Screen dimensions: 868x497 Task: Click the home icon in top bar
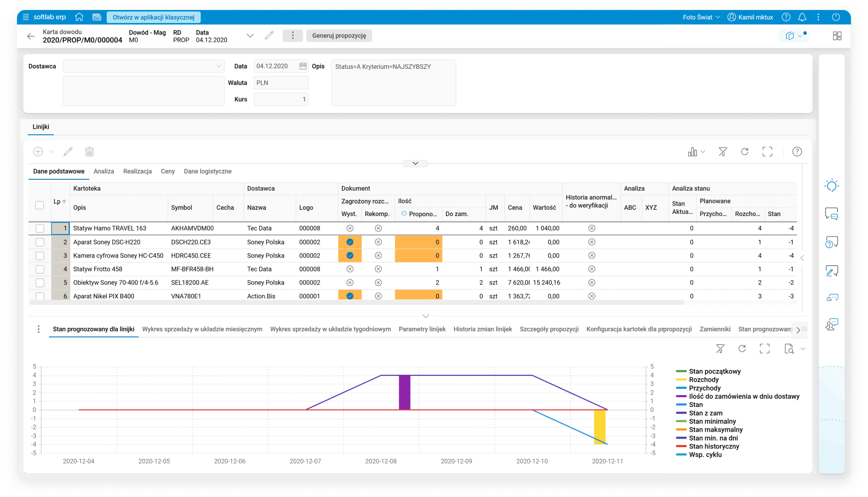pos(79,17)
